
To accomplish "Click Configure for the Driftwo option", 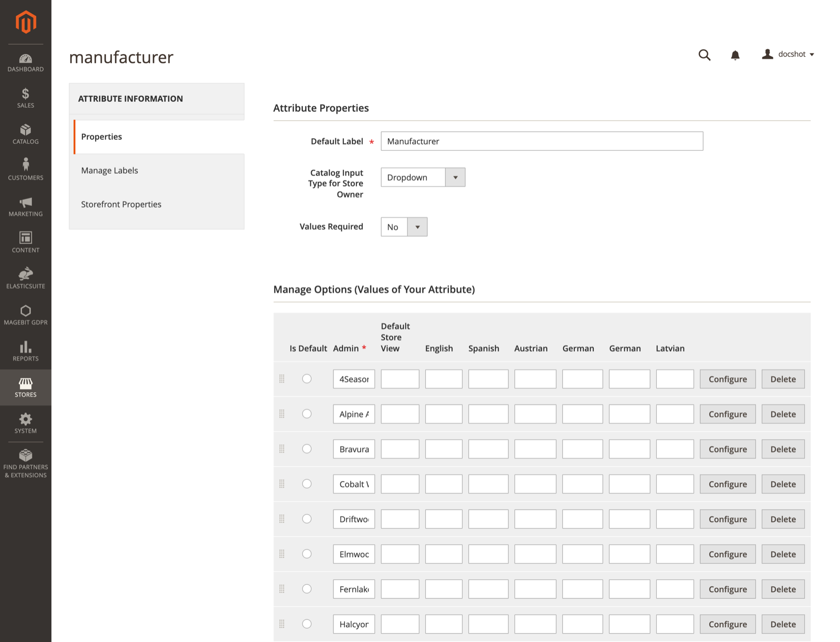I will point(728,519).
